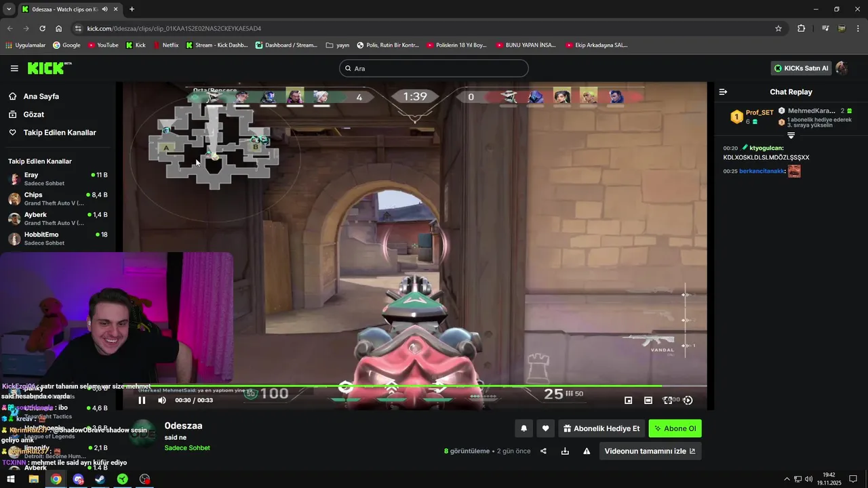Mute the tab using the tab audio icon
868x488 pixels.
point(104,9)
